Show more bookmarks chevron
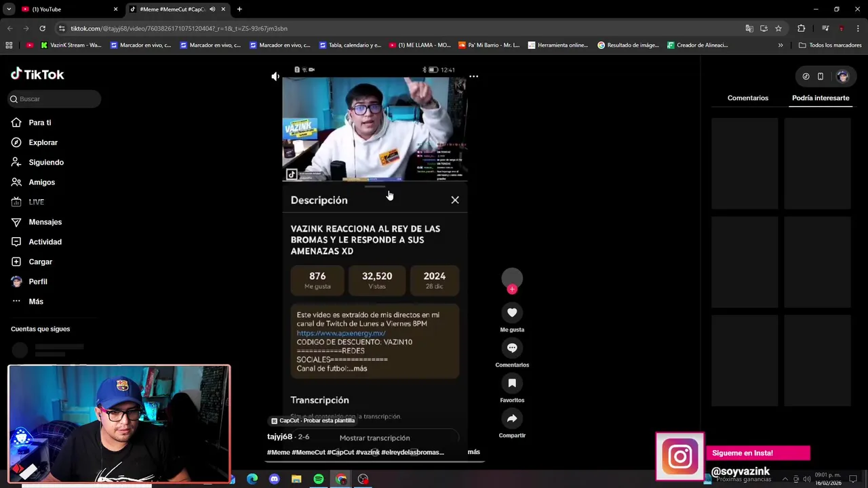 [x=781, y=45]
